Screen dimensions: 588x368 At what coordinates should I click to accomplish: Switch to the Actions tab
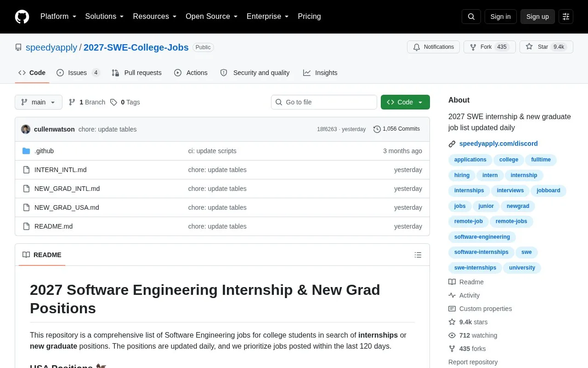[191, 73]
